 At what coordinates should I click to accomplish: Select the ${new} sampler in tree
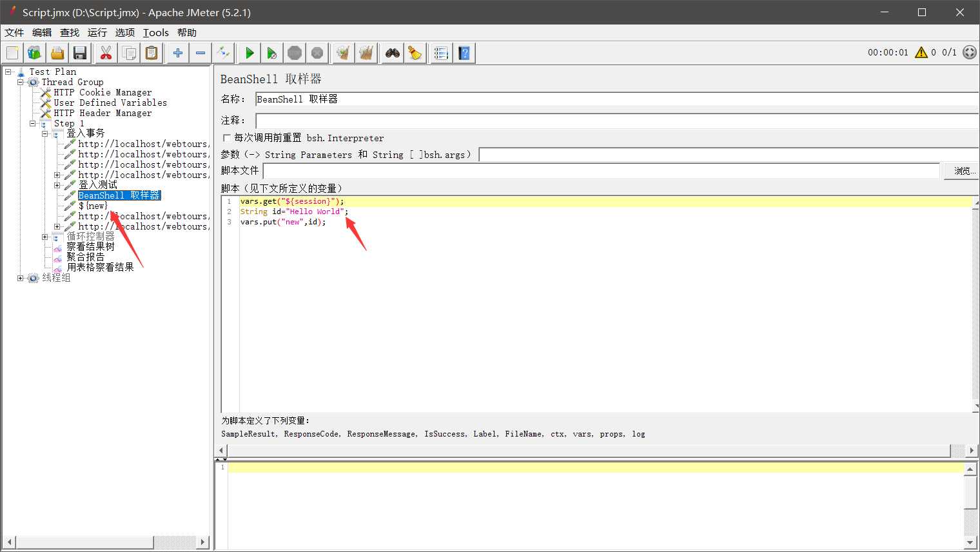93,206
